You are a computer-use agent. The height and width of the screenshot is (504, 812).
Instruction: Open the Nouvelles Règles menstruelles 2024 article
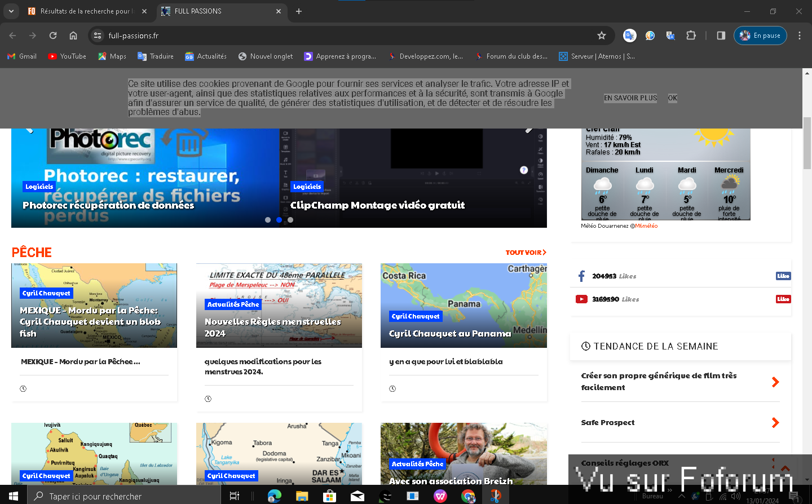coord(272,328)
